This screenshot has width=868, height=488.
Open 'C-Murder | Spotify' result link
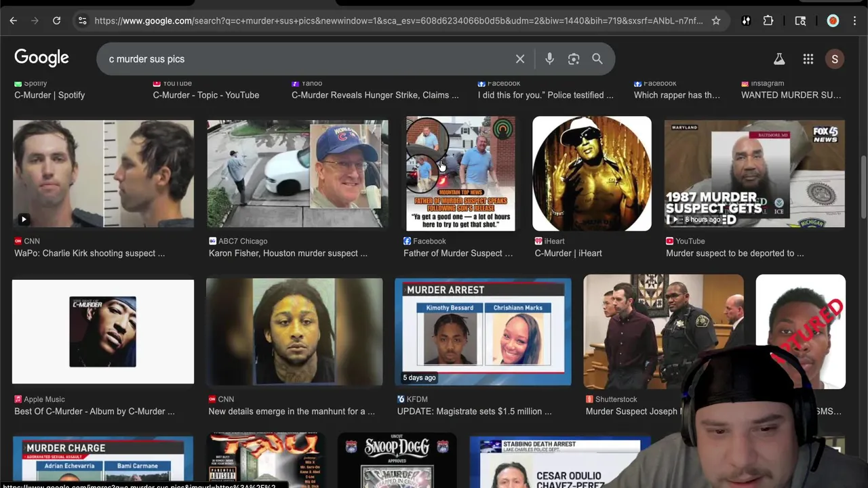tap(50, 95)
